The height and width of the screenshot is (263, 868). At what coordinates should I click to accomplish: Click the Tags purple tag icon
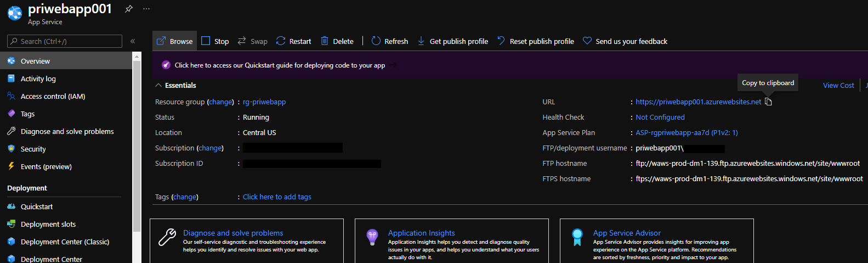coord(11,114)
